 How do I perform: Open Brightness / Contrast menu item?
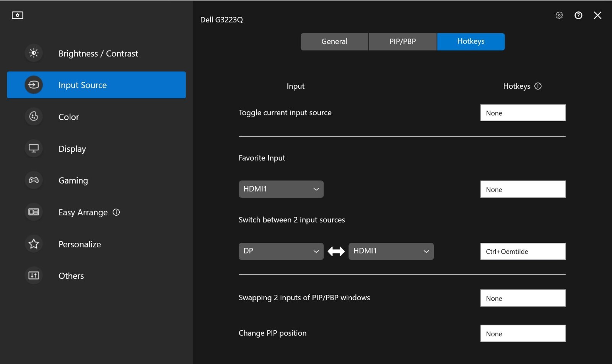click(x=96, y=54)
